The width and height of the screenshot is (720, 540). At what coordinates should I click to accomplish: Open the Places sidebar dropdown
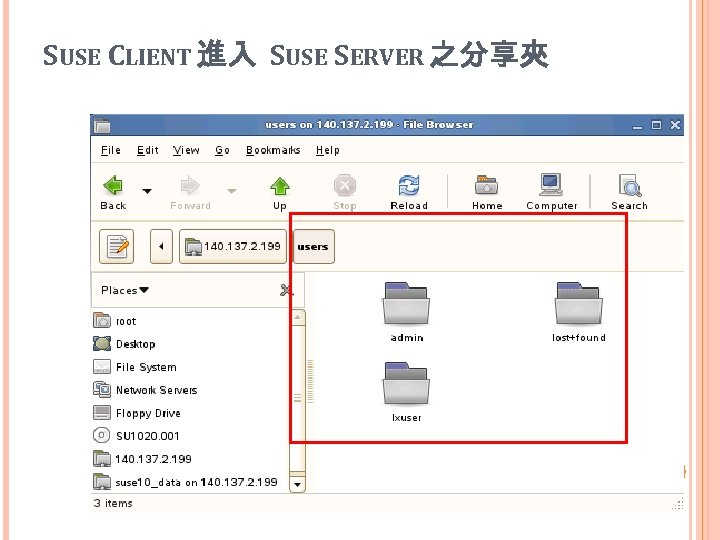click(125, 290)
